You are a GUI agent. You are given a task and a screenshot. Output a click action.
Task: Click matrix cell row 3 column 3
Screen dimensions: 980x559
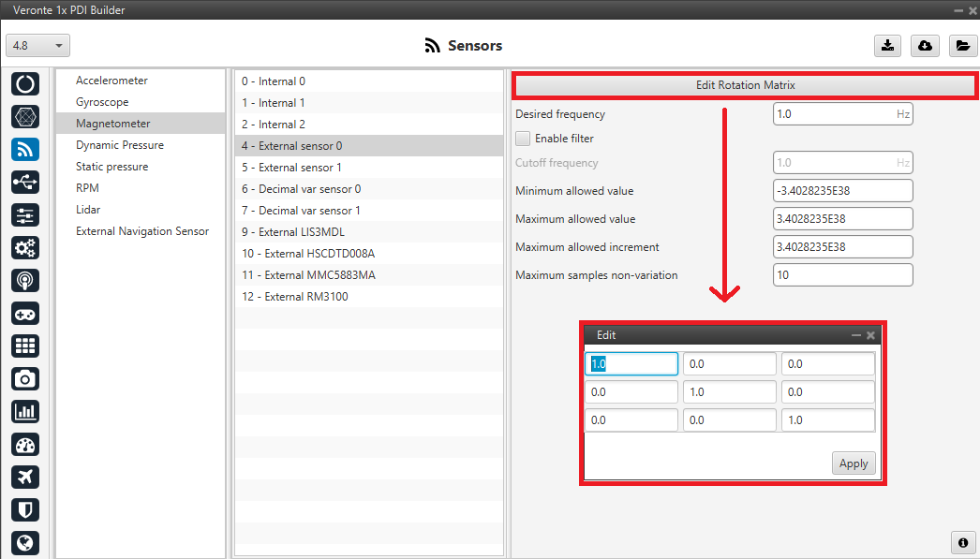point(827,420)
